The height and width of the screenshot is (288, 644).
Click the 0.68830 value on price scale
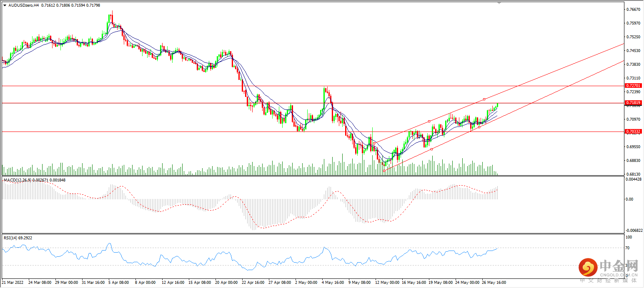click(x=634, y=160)
